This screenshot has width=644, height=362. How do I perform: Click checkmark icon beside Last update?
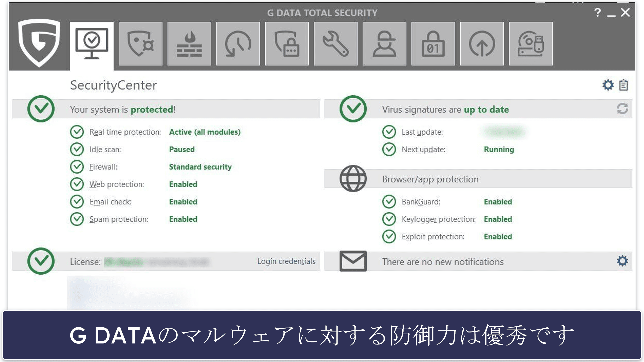pyautogui.click(x=389, y=132)
